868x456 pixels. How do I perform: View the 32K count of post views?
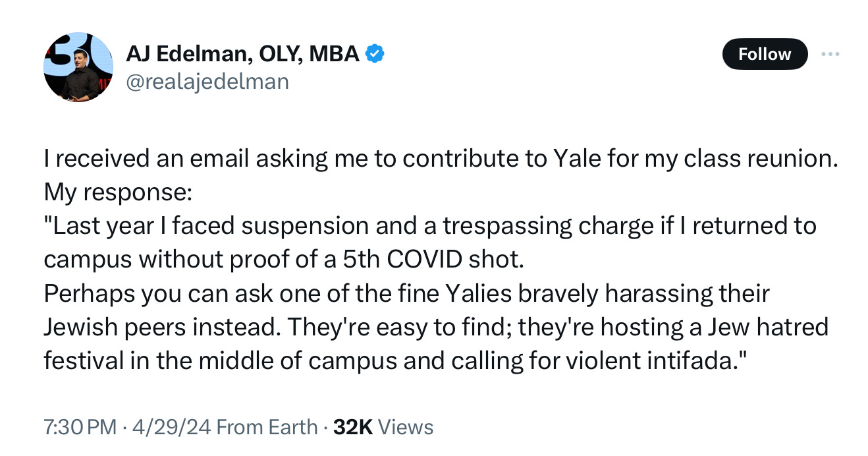pyautogui.click(x=354, y=427)
